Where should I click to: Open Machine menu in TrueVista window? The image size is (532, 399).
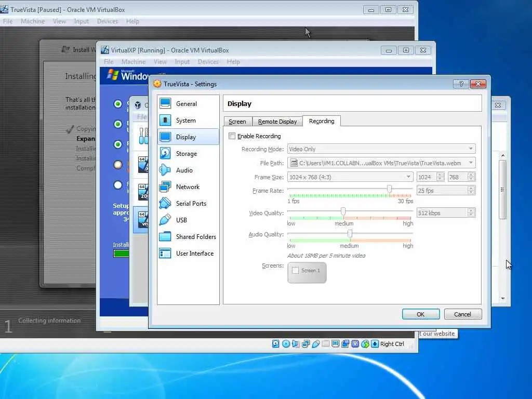pyautogui.click(x=33, y=21)
